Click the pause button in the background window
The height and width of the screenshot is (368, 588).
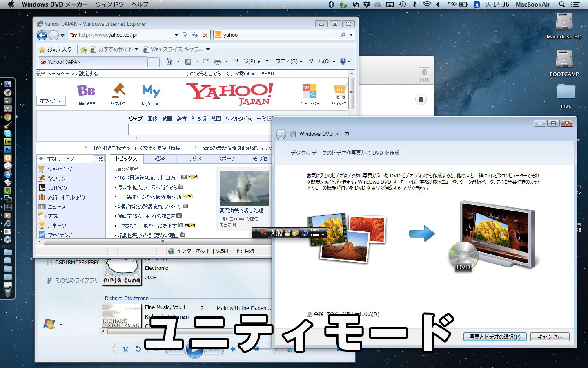(x=421, y=99)
